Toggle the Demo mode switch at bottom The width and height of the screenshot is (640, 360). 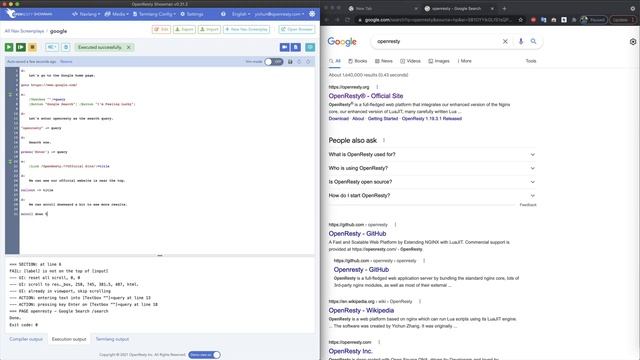pyautogui.click(x=204, y=355)
